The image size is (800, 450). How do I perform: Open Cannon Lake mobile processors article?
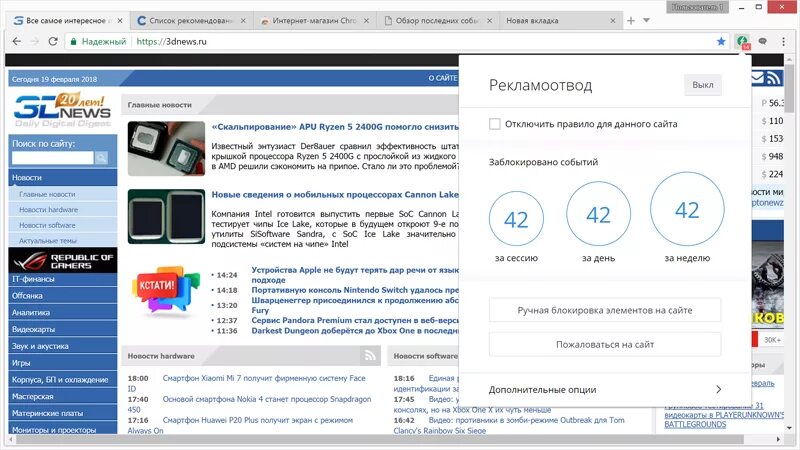point(335,194)
